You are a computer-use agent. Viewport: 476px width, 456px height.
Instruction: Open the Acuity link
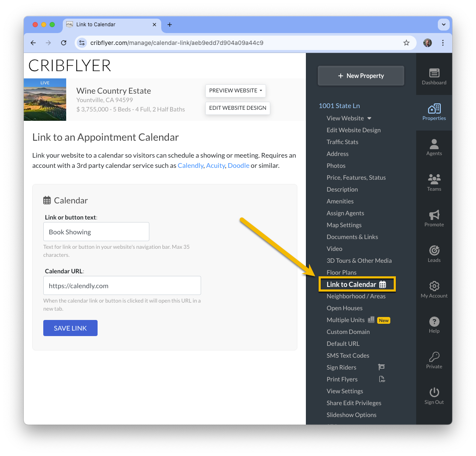pos(215,166)
